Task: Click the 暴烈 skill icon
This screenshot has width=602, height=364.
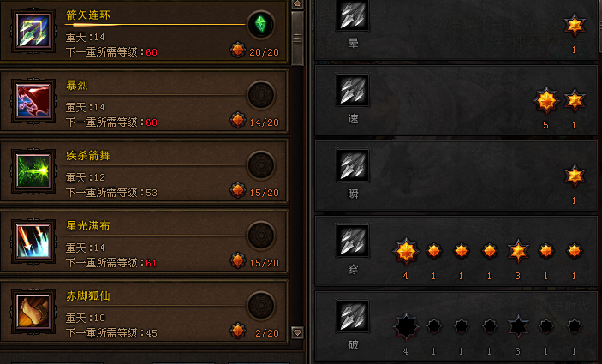Action: 33,101
